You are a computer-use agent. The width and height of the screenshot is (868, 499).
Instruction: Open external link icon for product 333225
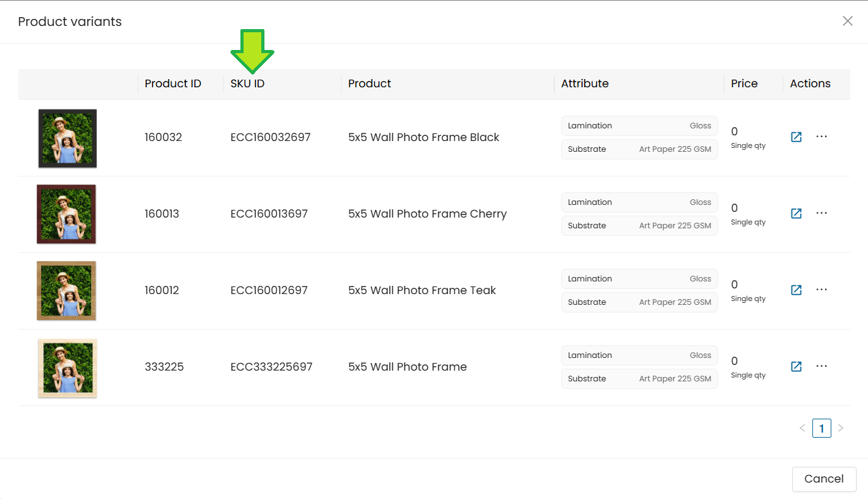pos(796,367)
